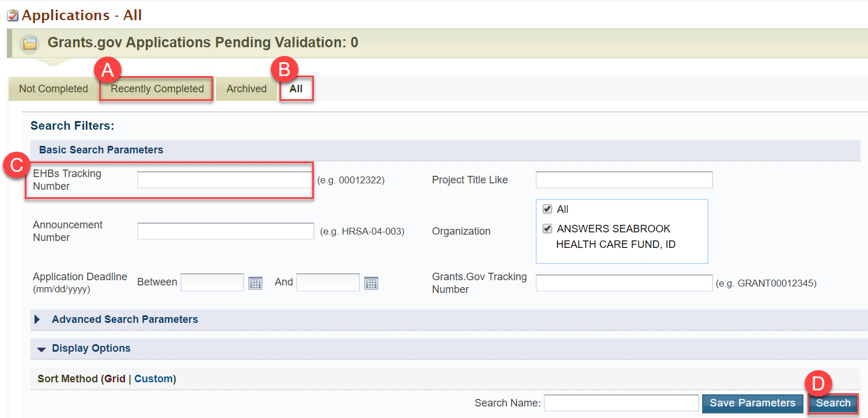868x418 pixels.
Task: Click the Search button
Action: pyautogui.click(x=833, y=403)
